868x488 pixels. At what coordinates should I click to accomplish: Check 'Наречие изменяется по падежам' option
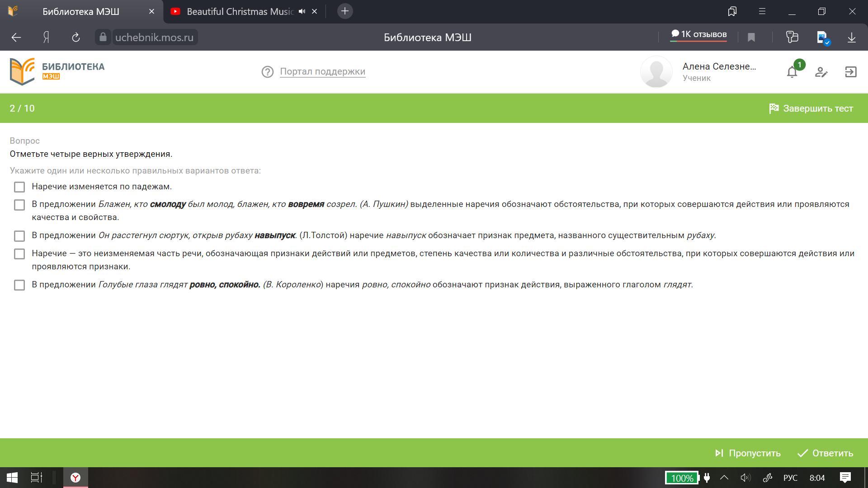[x=19, y=187]
